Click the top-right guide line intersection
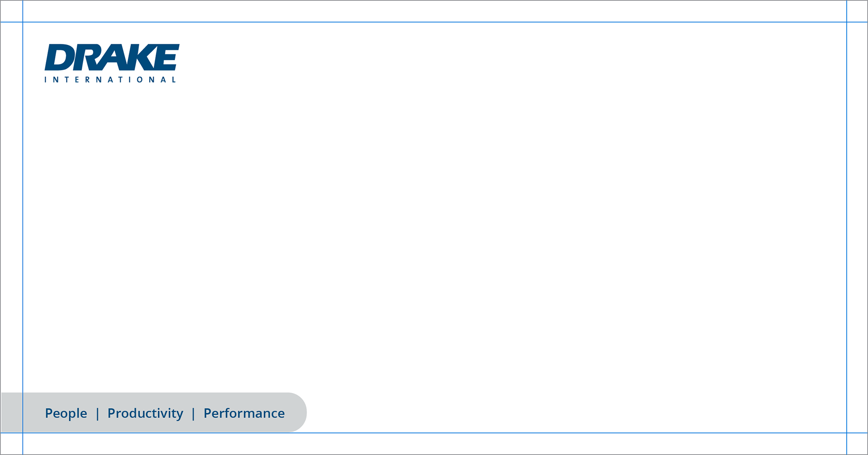Image resolution: width=868 pixels, height=455 pixels. [x=846, y=22]
